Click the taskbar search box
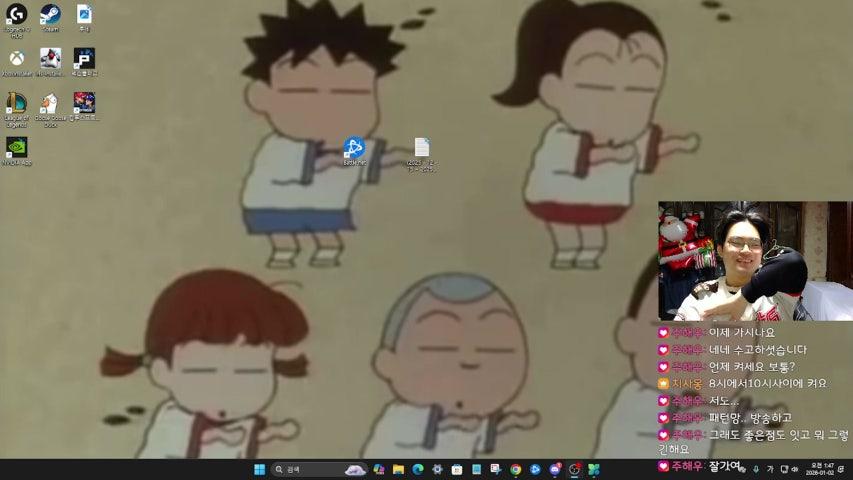 pos(319,469)
